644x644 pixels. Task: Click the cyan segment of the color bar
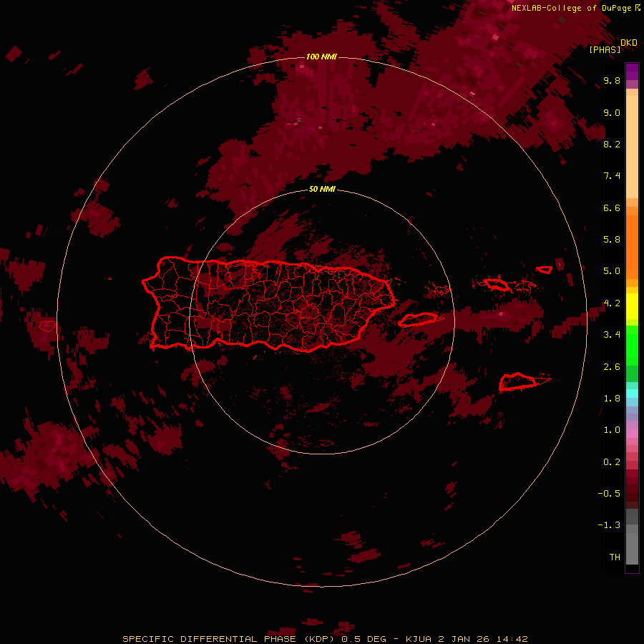click(x=632, y=394)
